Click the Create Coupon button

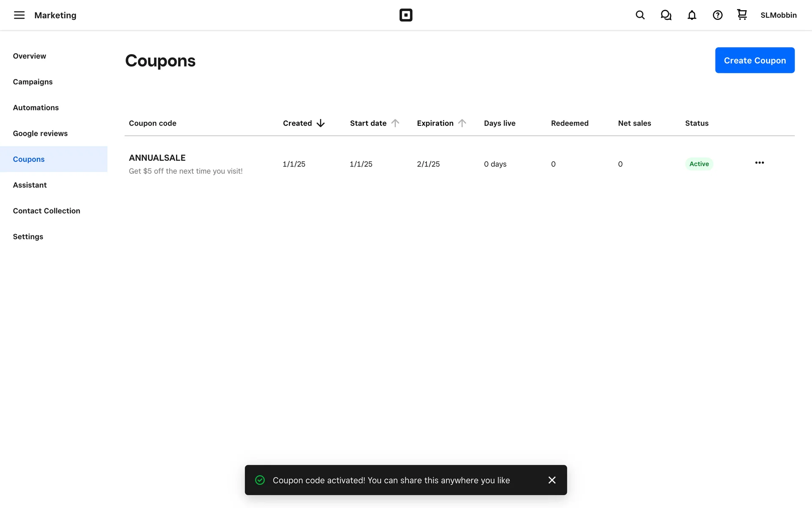click(x=754, y=60)
